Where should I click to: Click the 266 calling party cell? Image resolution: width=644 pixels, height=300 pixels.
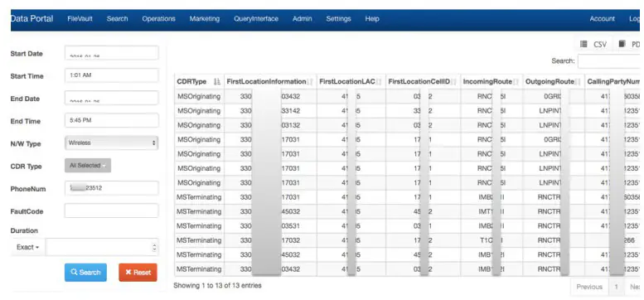[613, 240]
